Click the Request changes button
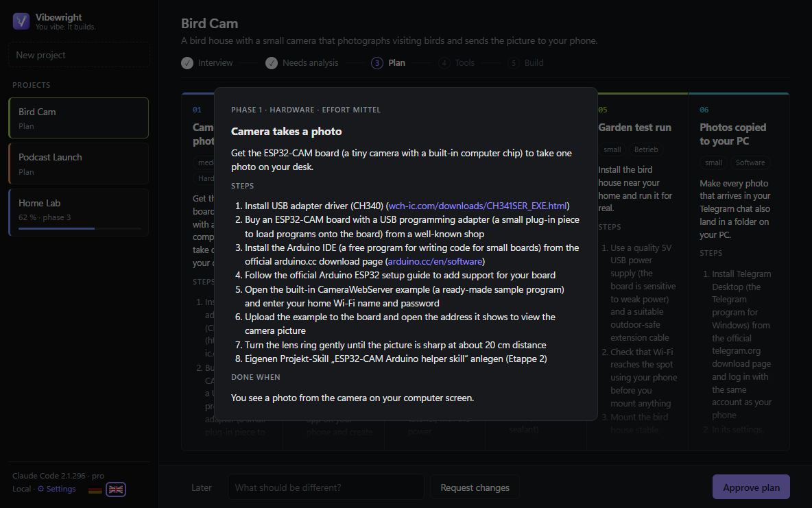This screenshot has height=508, width=812. coord(475,487)
